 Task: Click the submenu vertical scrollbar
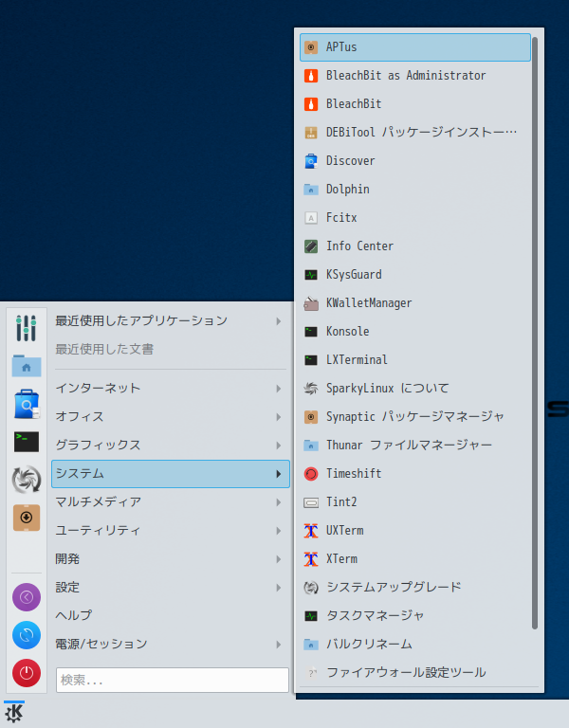[x=535, y=334]
